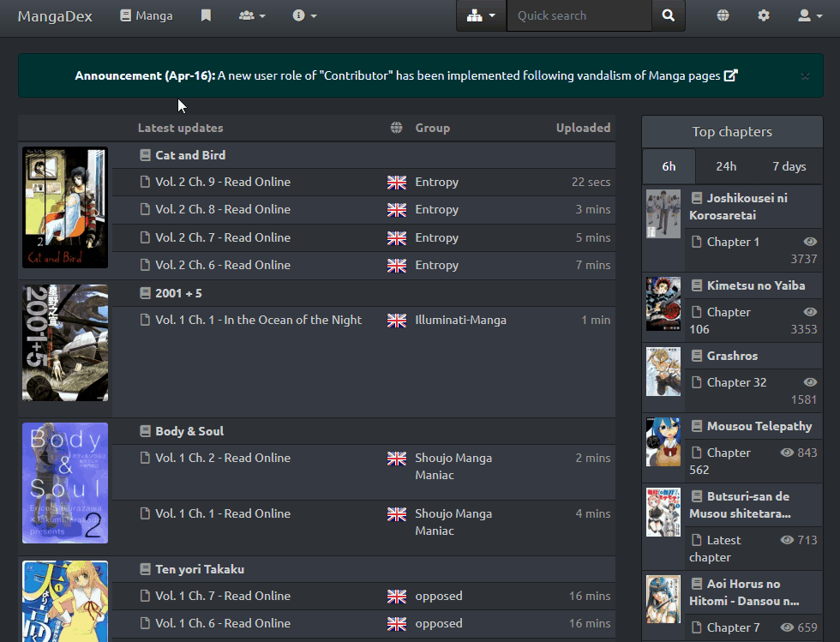Expand the community group dropdown in navbar

click(x=252, y=15)
